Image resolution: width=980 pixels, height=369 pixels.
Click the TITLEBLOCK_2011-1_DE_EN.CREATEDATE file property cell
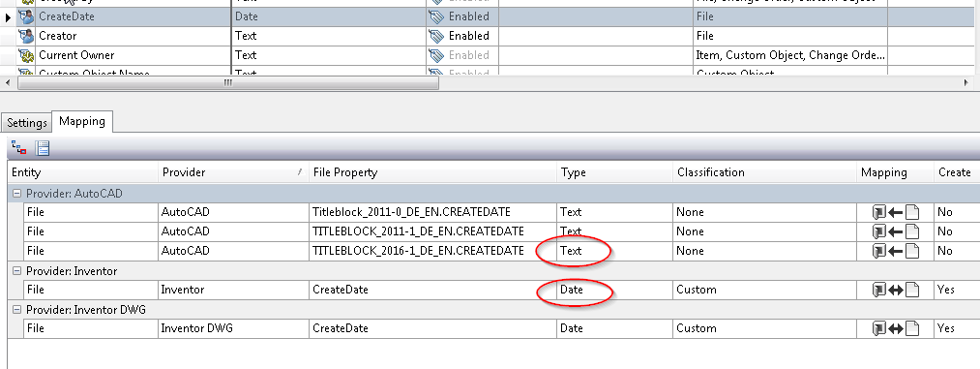click(432, 232)
